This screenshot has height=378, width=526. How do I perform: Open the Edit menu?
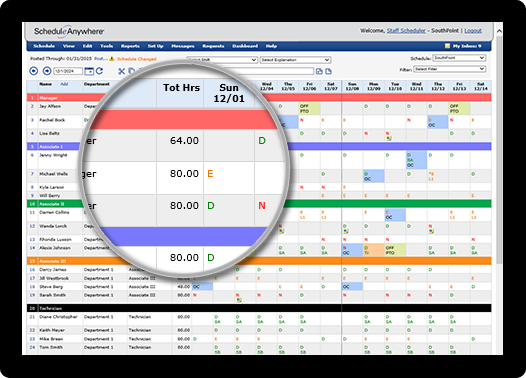(87, 46)
